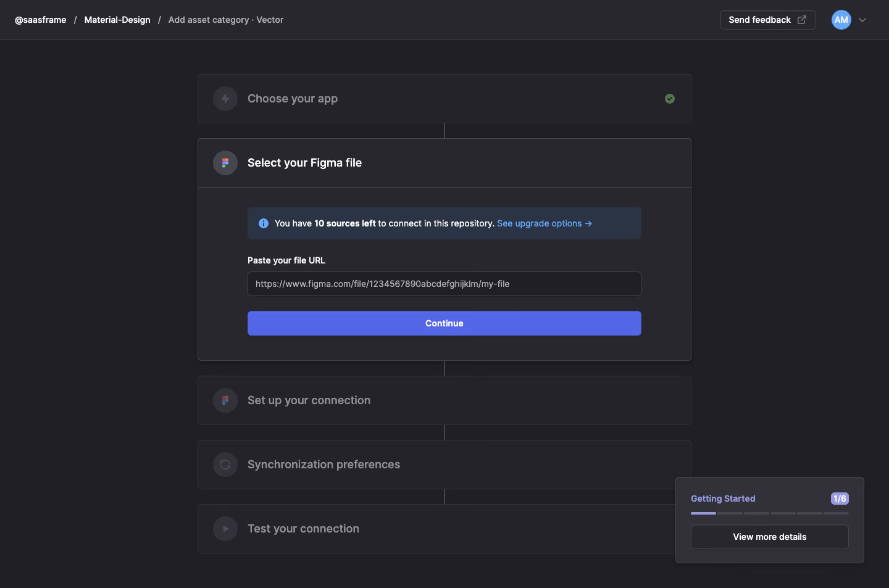
Task: Click the sync icon beside Synchronization preferences
Action: click(x=225, y=465)
